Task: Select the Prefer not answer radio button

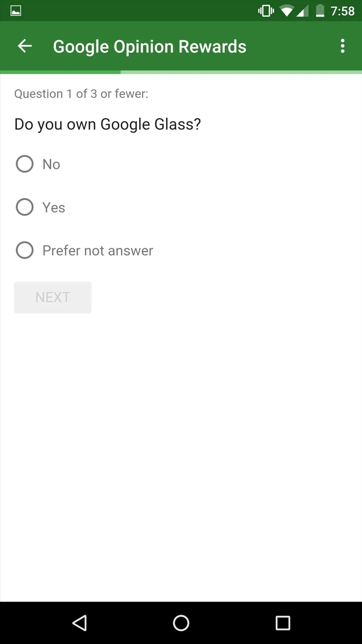Action: tap(25, 250)
